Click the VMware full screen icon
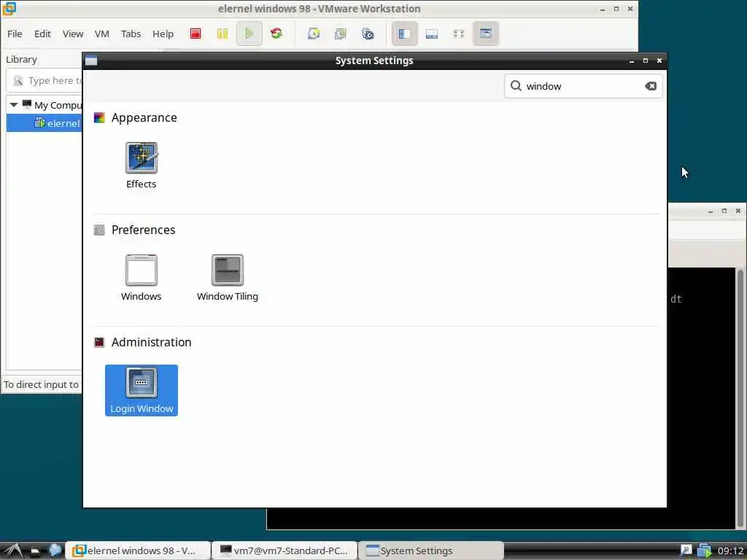The width and height of the screenshot is (747, 560). click(x=458, y=34)
